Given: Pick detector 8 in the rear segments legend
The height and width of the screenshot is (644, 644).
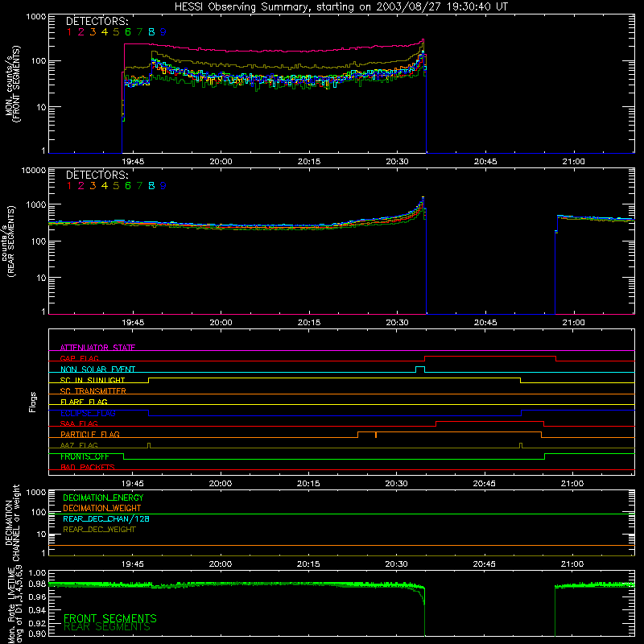Looking at the screenshot, I should pyautogui.click(x=151, y=186).
